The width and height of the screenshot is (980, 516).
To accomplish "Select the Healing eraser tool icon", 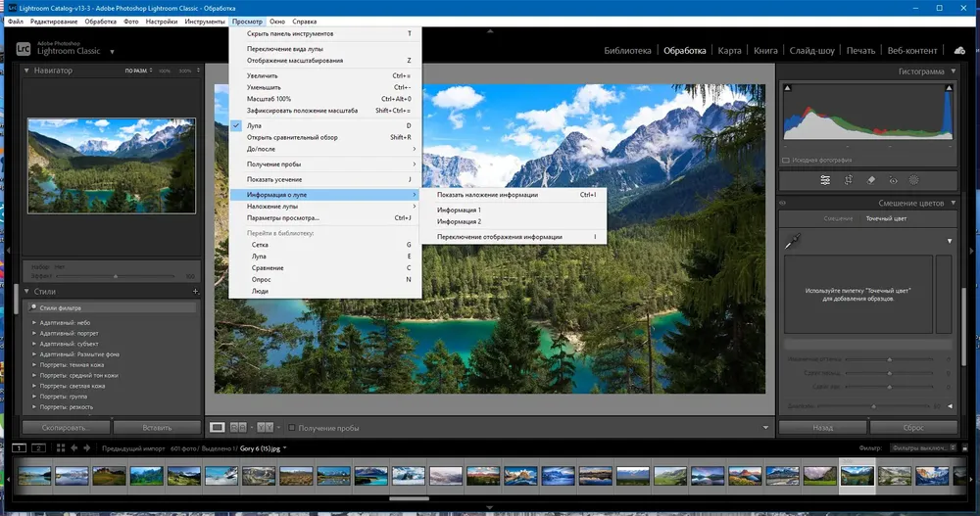I will click(871, 180).
